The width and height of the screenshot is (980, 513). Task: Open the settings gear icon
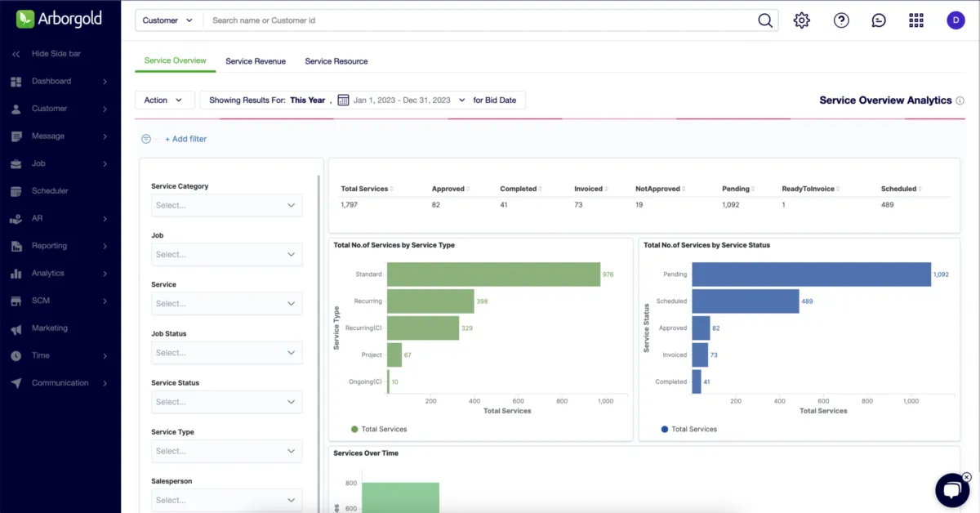click(x=802, y=20)
